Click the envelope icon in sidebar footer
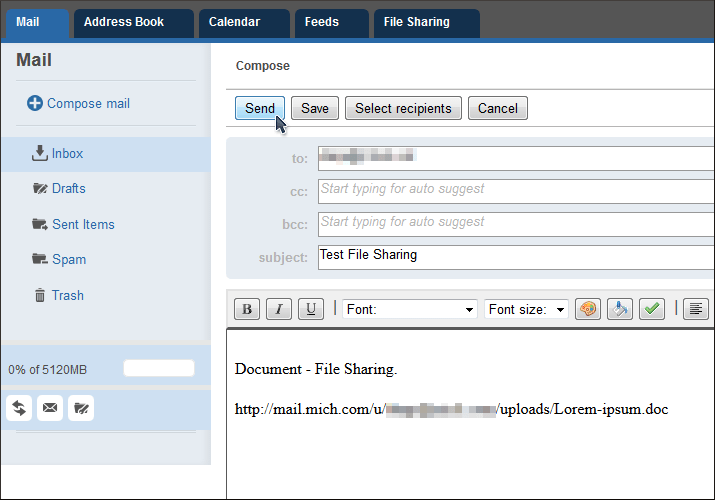The height and width of the screenshot is (500, 715). pyautogui.click(x=50, y=408)
